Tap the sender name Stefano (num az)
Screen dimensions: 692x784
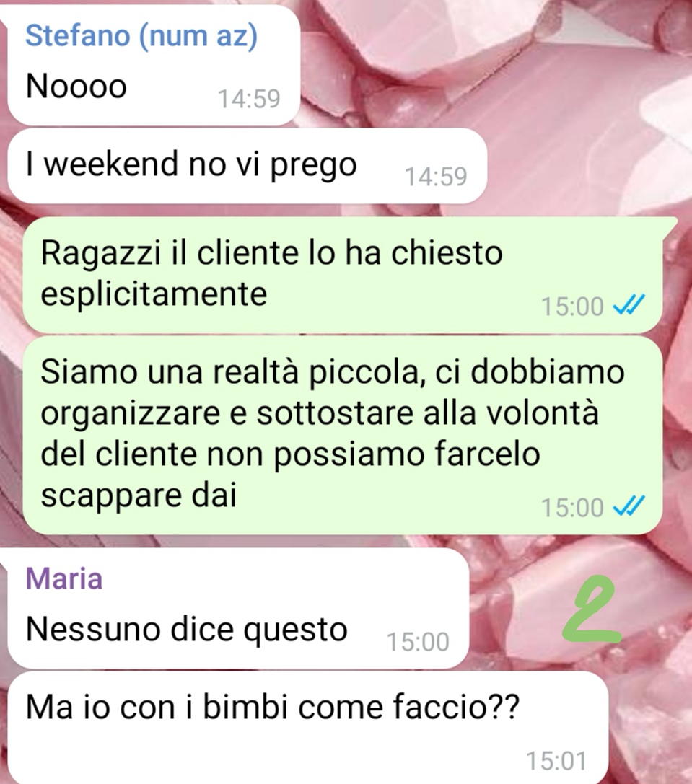pos(141,35)
